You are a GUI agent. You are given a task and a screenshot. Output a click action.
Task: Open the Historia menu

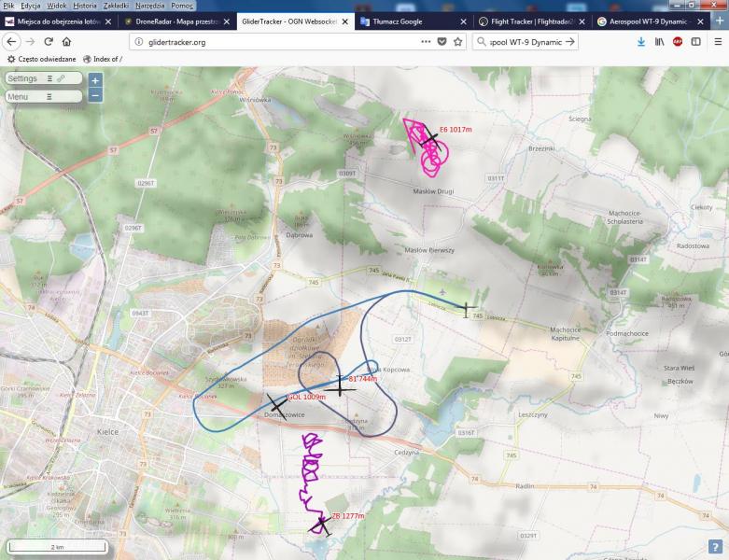(x=85, y=6)
